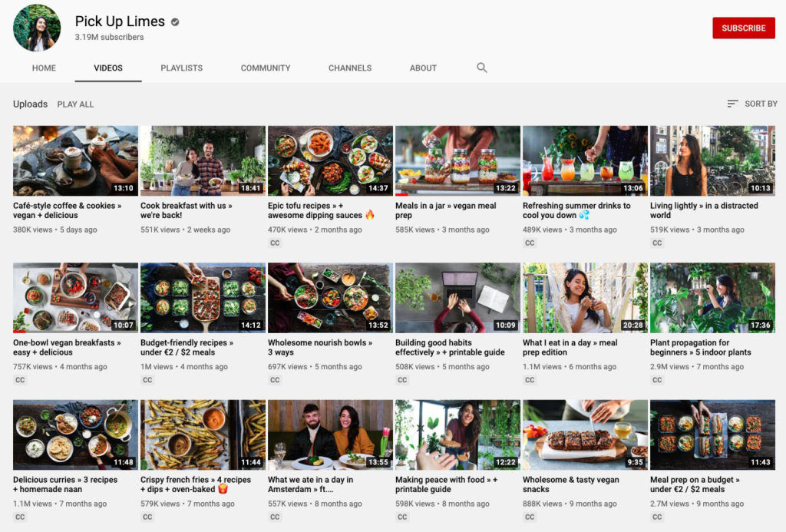Click CC badge under Crispy french fries video
Viewport: 786px width, 532px height.
click(147, 517)
